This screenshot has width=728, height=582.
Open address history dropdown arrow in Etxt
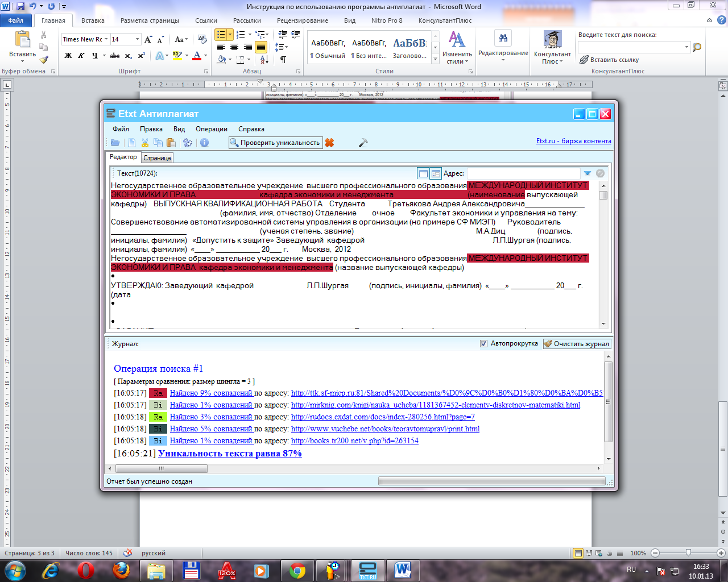click(x=588, y=173)
